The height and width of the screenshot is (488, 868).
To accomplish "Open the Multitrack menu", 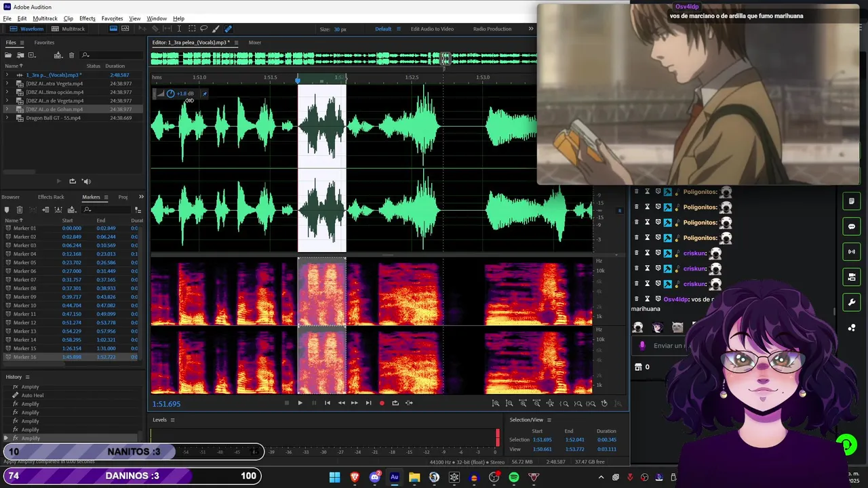I will (x=45, y=18).
